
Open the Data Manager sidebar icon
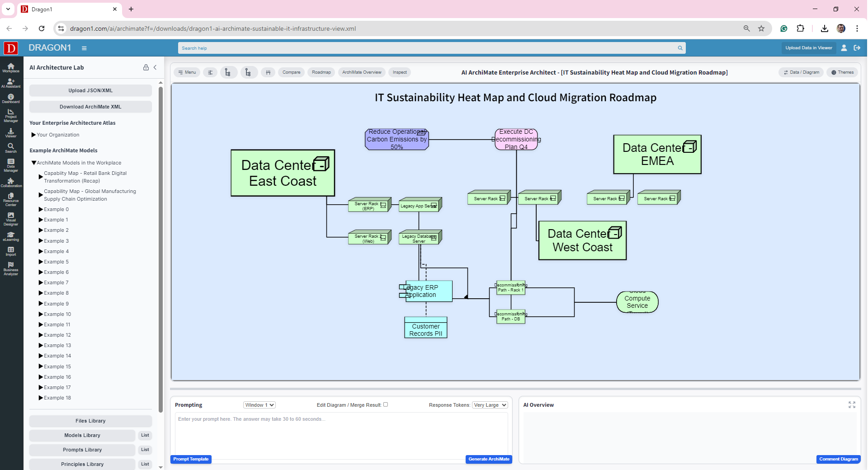[x=11, y=165]
